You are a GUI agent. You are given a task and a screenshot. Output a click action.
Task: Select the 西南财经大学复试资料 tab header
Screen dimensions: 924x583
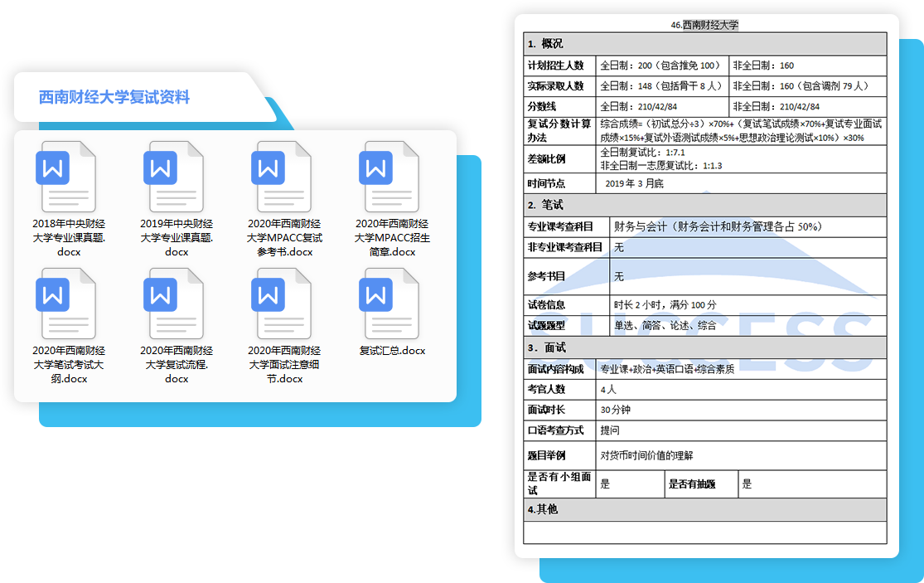point(114,98)
